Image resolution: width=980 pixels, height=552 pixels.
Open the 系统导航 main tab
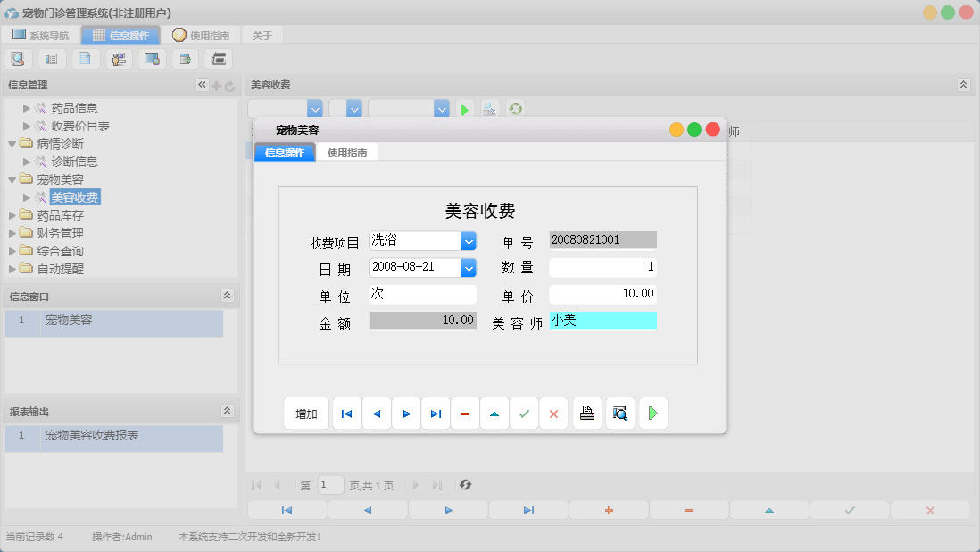40,36
